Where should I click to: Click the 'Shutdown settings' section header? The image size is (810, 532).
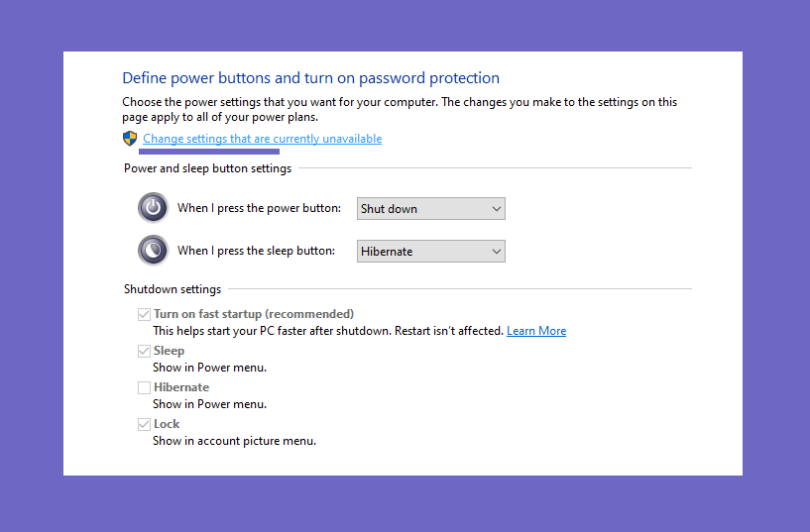click(x=173, y=289)
